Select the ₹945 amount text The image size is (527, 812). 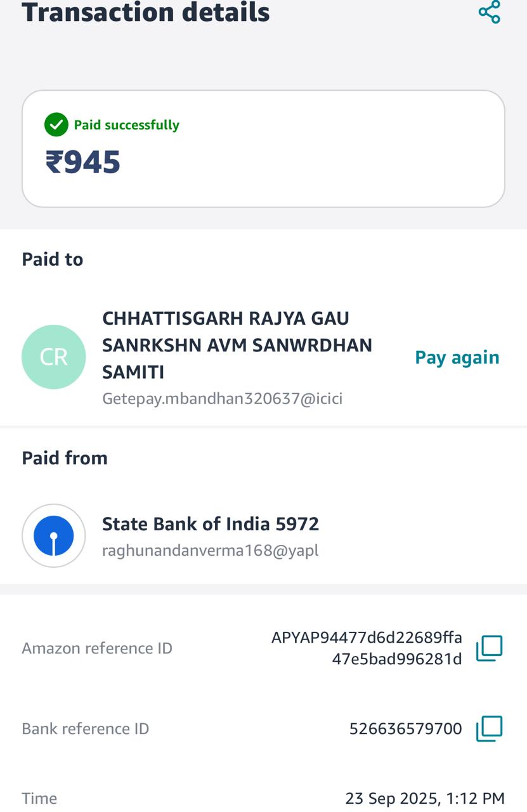tap(83, 162)
